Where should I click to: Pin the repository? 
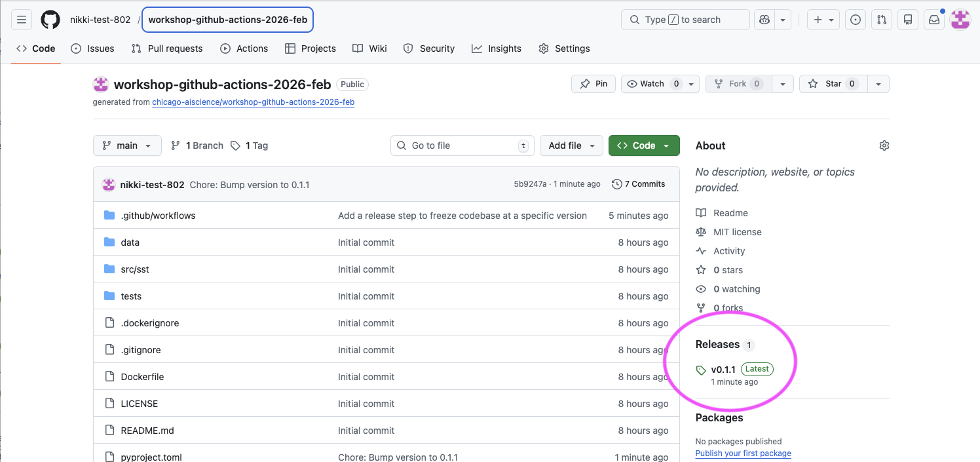tap(593, 83)
